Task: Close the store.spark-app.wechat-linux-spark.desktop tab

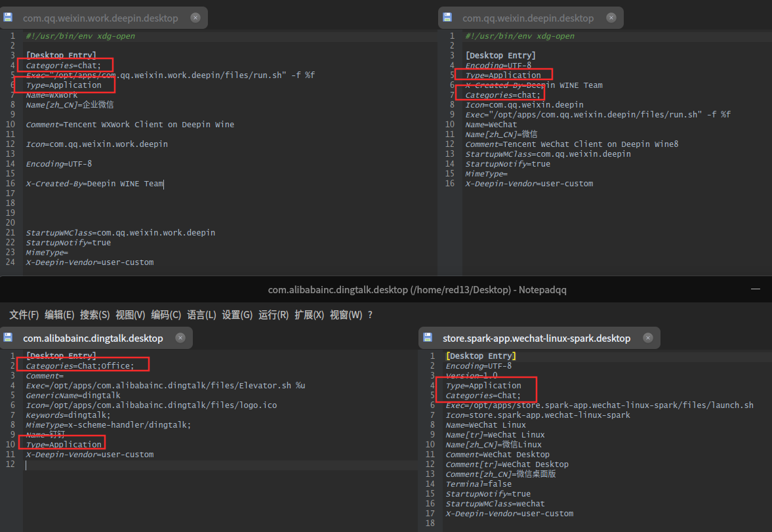Action: click(648, 338)
